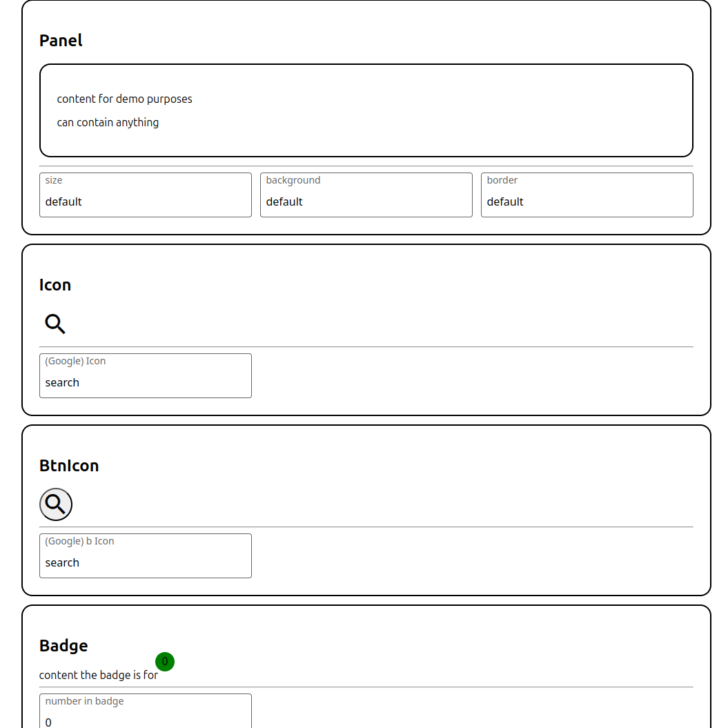This screenshot has width=728, height=728.
Task: Click the magnifier icon under the Icon heading
Action: pos(55,324)
